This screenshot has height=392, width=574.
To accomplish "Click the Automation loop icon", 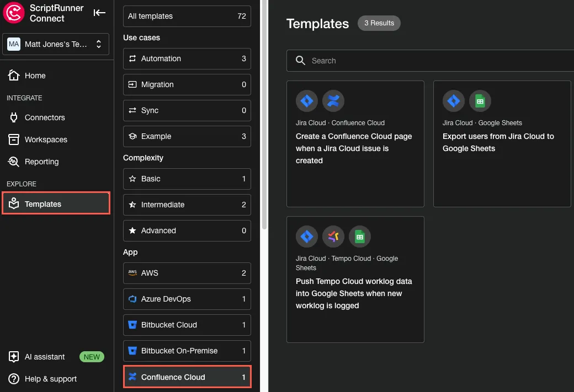I will 132,58.
